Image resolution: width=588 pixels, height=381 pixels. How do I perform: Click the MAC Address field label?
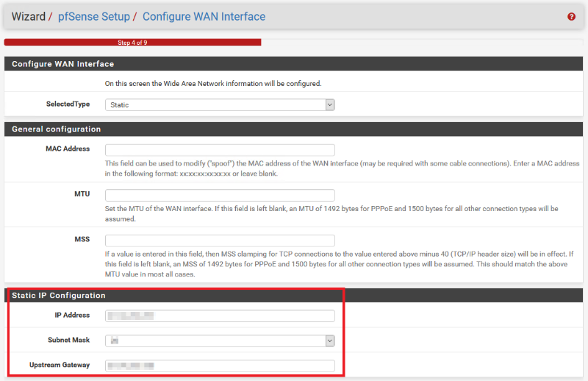pyautogui.click(x=67, y=149)
